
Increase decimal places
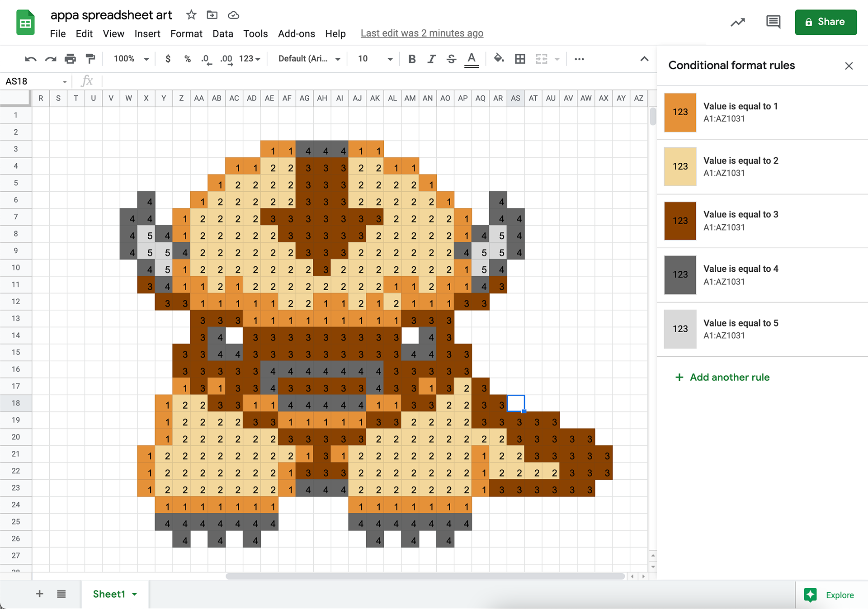click(x=226, y=59)
